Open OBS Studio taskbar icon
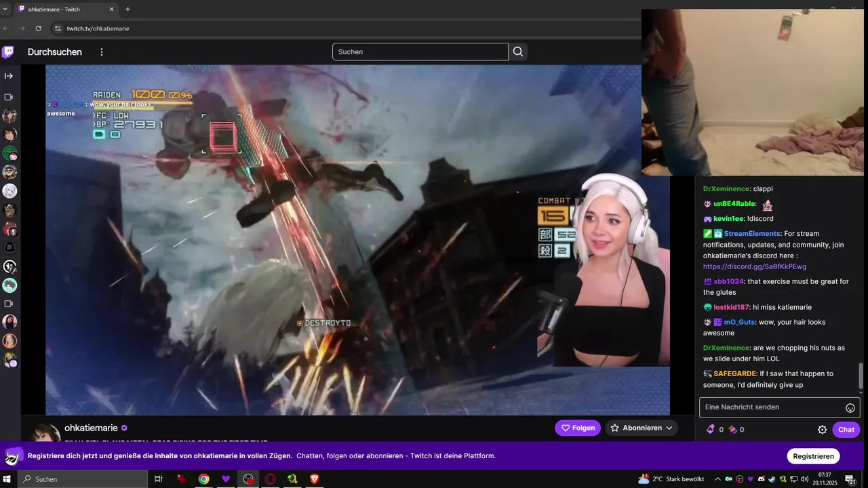 (248, 479)
